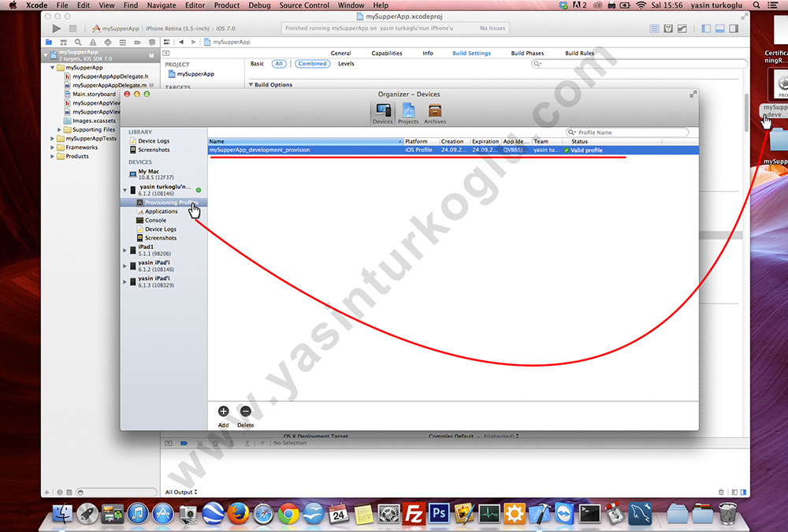
Task: Select the Levels build settings view
Action: click(346, 64)
